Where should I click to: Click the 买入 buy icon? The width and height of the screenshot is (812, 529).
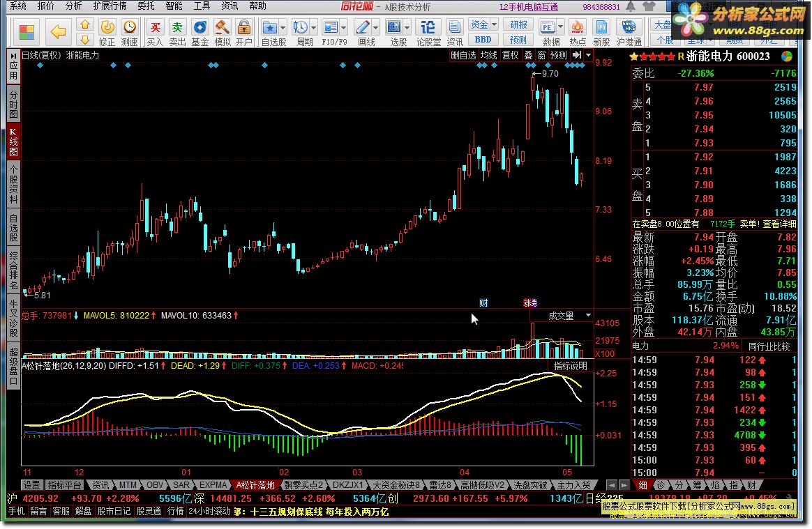(155, 32)
